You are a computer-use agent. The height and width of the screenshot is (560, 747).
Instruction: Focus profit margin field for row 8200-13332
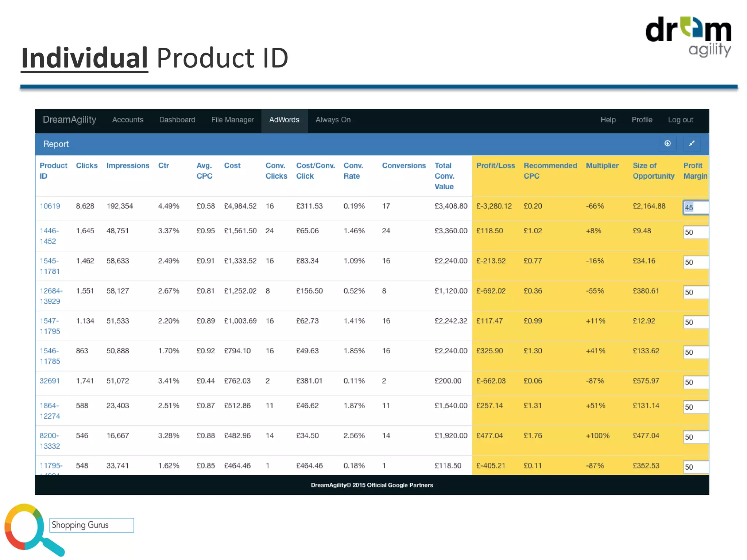click(696, 437)
